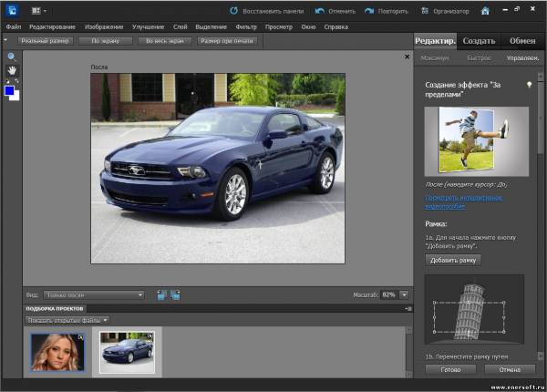Screen dimensions: 547x392
Task: Click the Повторить redo button
Action: (387, 11)
